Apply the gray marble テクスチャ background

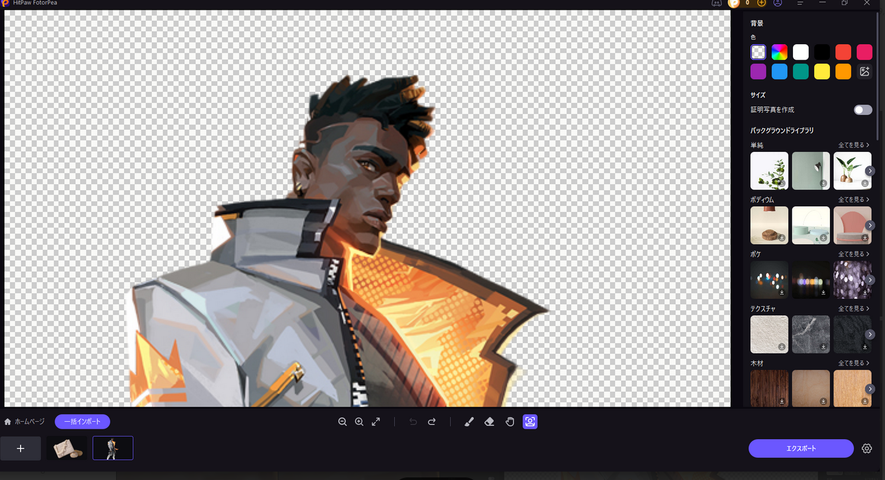click(x=811, y=334)
